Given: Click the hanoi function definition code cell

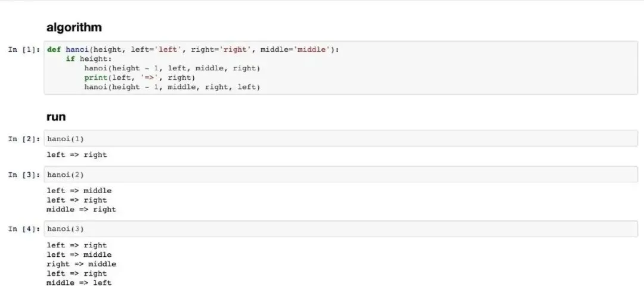Looking at the screenshot, I should pos(341,68).
